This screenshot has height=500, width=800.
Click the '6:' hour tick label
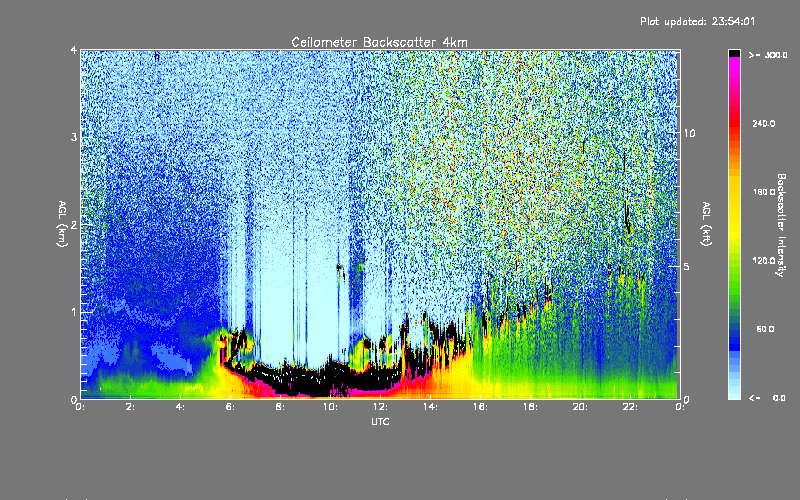point(230,407)
